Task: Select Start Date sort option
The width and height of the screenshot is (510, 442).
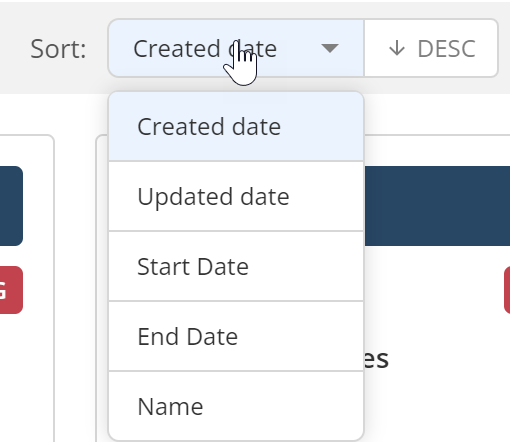Action: coord(236,266)
